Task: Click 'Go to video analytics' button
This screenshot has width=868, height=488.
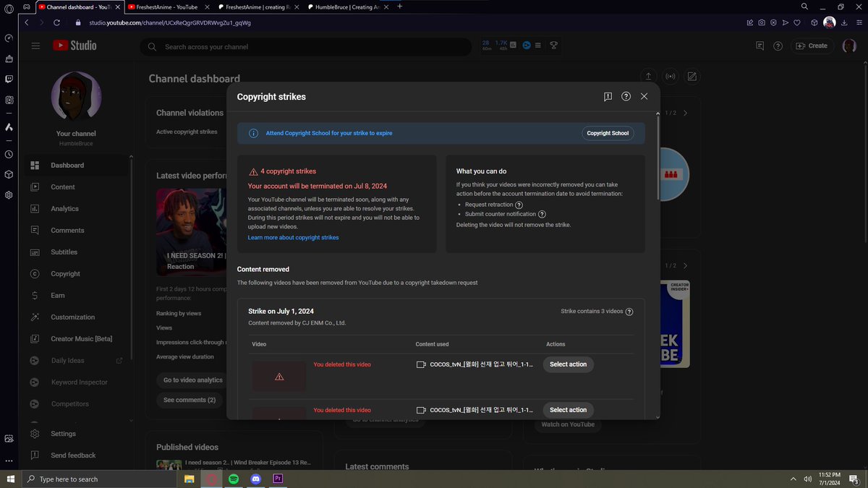Action: coord(192,380)
